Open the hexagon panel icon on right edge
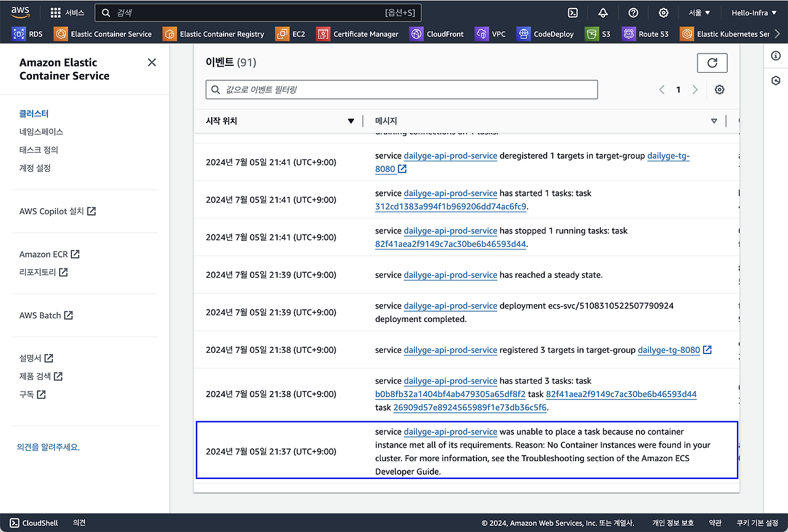Viewport: 788px width, 532px height. click(776, 81)
